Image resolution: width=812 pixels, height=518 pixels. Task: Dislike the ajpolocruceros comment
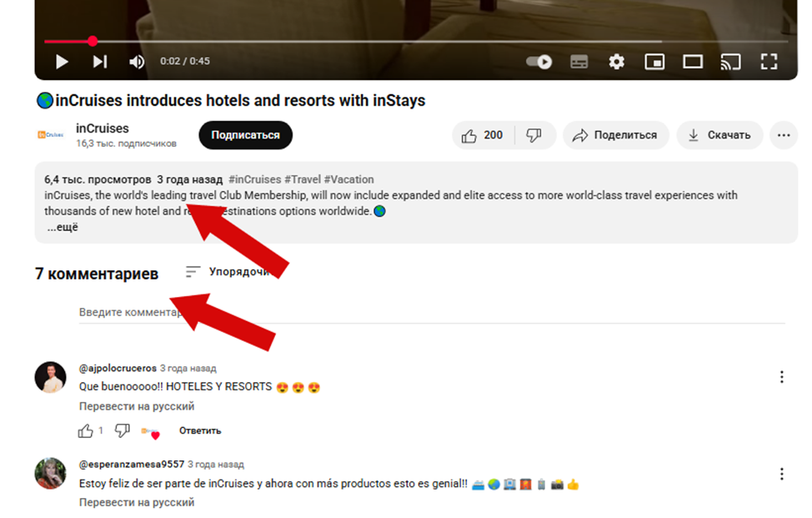coord(123,430)
